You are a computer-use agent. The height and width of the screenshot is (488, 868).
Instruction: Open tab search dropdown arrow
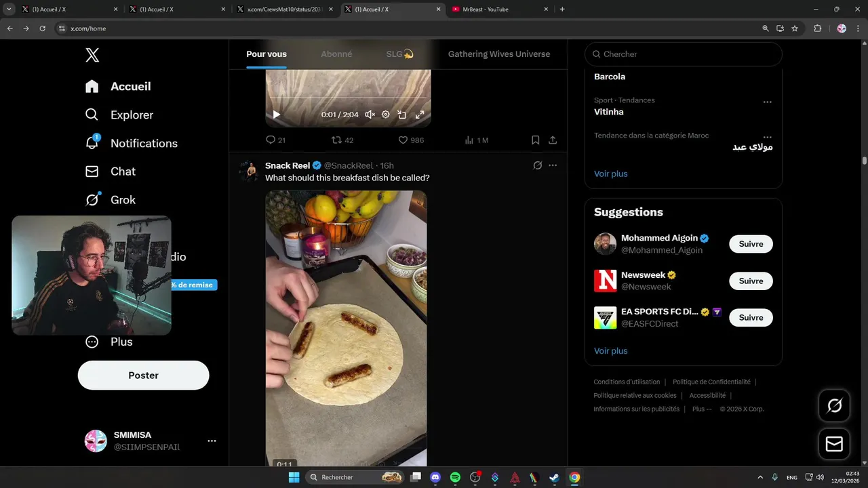(9, 9)
